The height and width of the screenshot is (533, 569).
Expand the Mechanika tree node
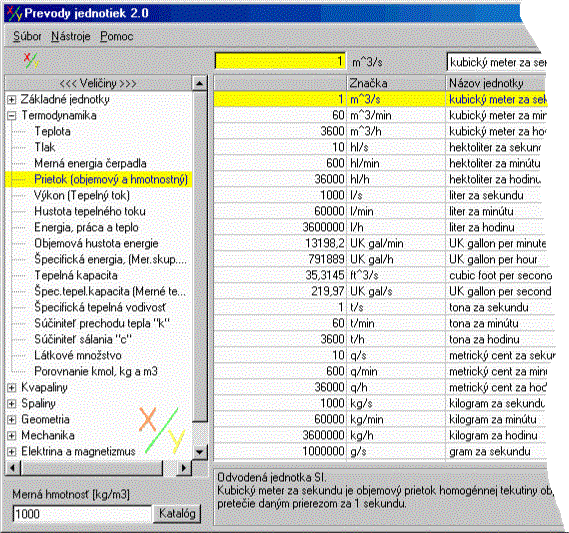(12, 435)
